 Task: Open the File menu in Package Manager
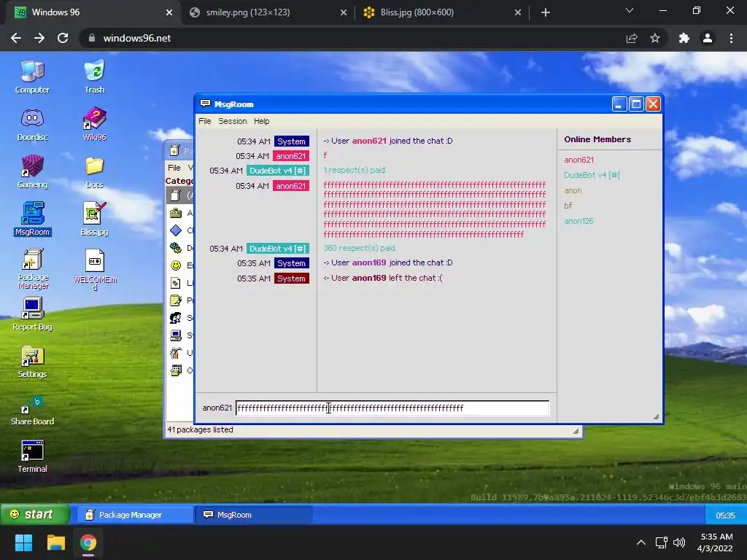click(x=174, y=168)
